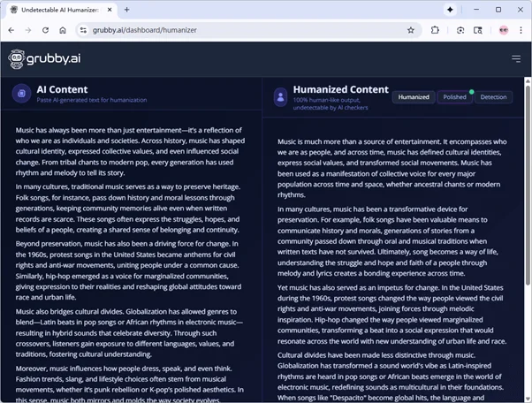Click the site info icon in the address bar
This screenshot has width=532, height=403.
pyautogui.click(x=83, y=29)
